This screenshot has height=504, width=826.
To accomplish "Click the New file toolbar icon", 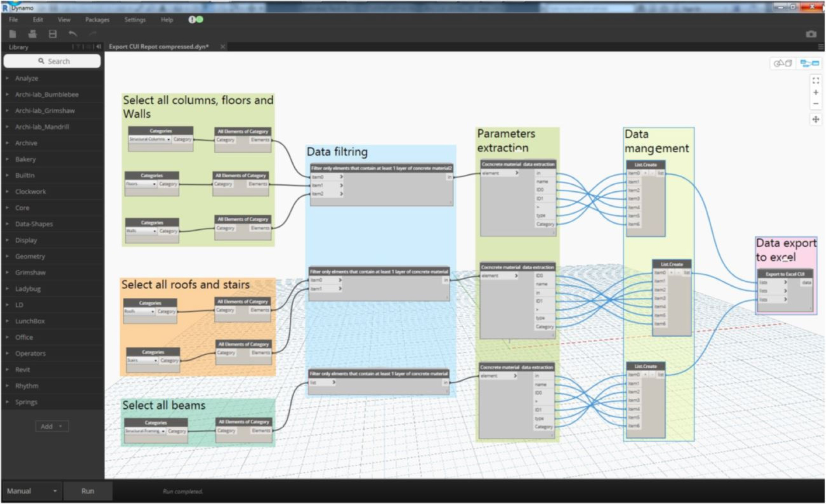I will pos(13,34).
